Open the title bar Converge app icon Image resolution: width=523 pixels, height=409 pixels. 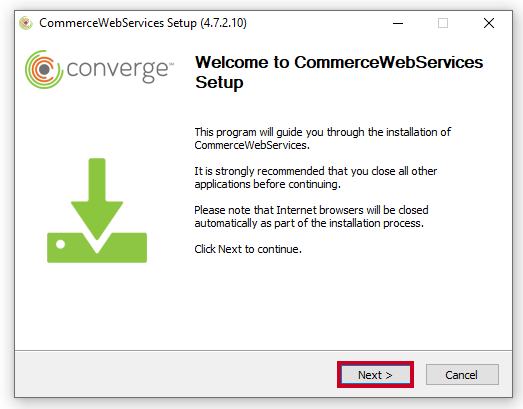pyautogui.click(x=26, y=23)
